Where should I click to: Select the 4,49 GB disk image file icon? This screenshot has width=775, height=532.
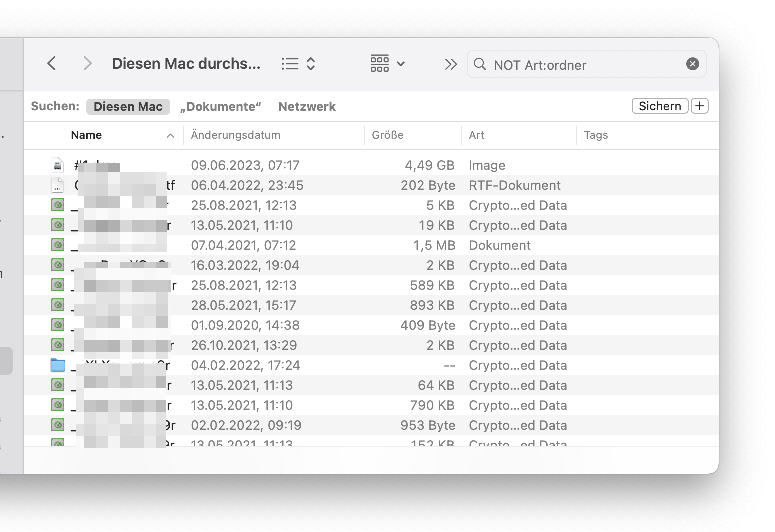pyautogui.click(x=58, y=165)
